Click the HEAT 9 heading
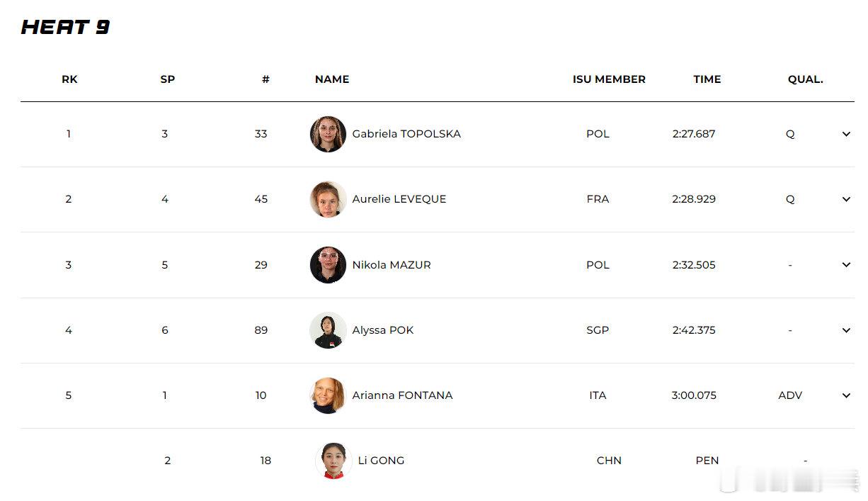868x501 pixels. pyautogui.click(x=65, y=28)
